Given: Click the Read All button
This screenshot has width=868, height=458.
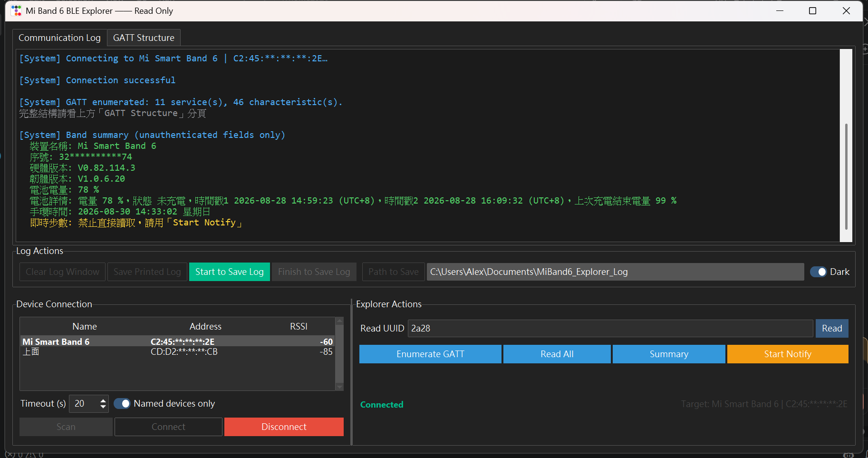Looking at the screenshot, I should pyautogui.click(x=557, y=354).
